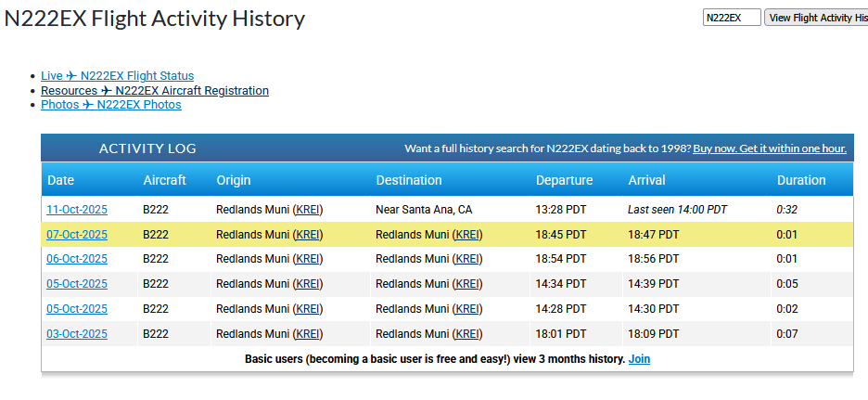868x400 pixels.
Task: Click KREI origin link in 06-Oct row
Action: click(x=307, y=259)
